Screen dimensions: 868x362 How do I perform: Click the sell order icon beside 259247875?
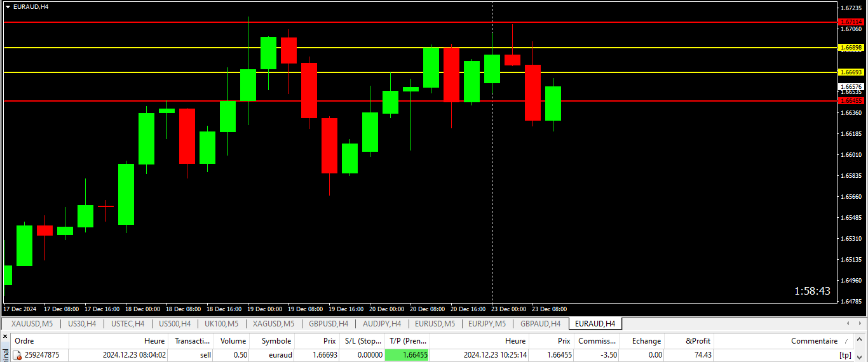(17, 355)
